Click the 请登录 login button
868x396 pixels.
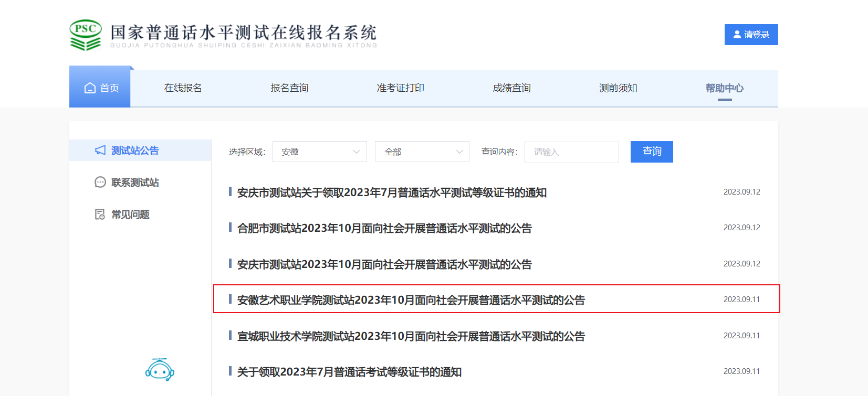pos(751,35)
